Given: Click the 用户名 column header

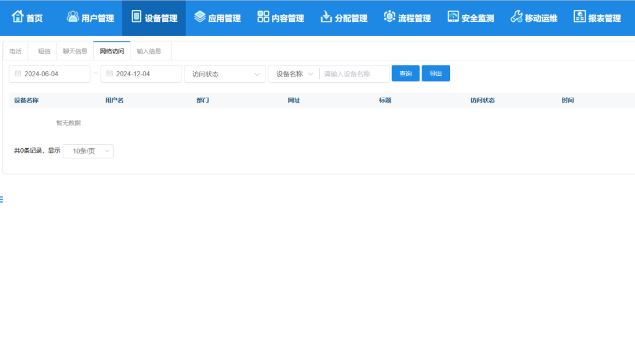Looking at the screenshot, I should 114,100.
